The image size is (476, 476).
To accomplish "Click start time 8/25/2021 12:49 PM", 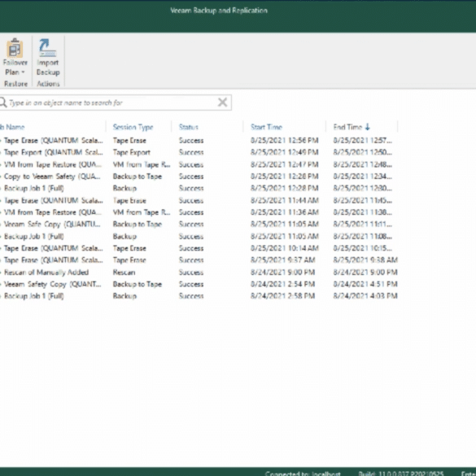I will click(x=285, y=152).
